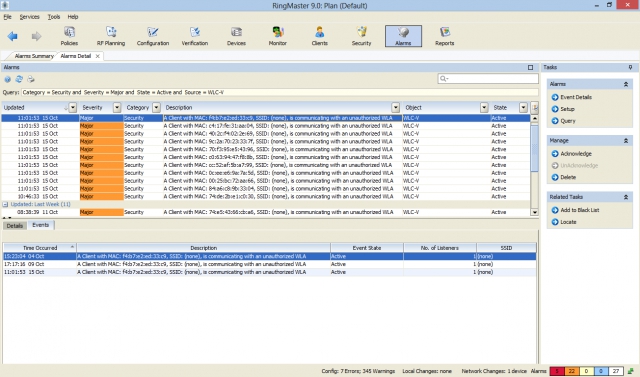This screenshot has width=640, height=377.
Task: Click the network status icon in status bar
Action: (x=631, y=371)
